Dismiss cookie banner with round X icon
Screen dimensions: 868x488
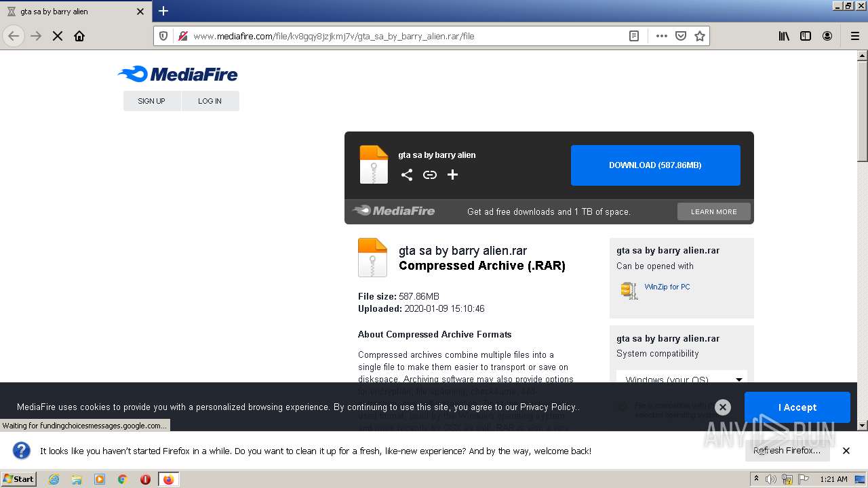(723, 407)
